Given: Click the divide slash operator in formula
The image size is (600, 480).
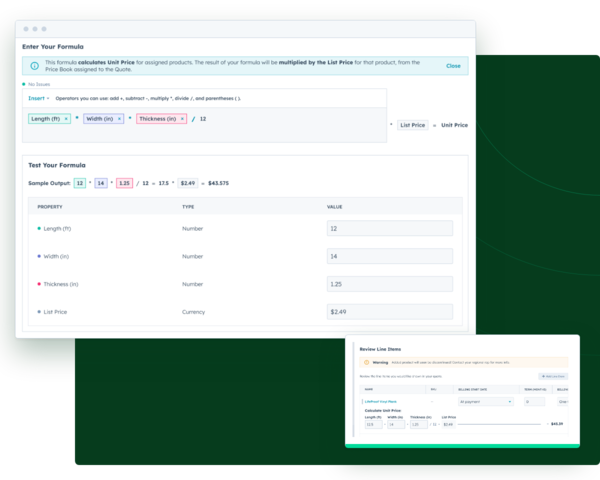Looking at the screenshot, I should click(193, 119).
